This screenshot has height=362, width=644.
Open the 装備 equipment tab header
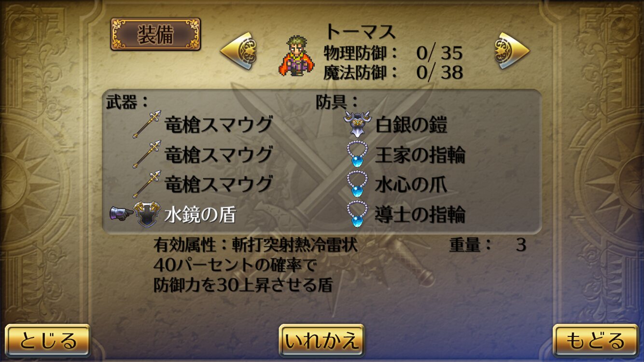(x=155, y=34)
